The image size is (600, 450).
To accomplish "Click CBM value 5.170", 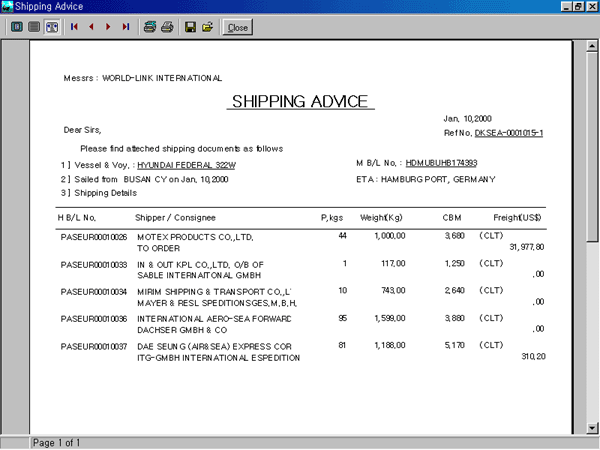I will 455,346.
